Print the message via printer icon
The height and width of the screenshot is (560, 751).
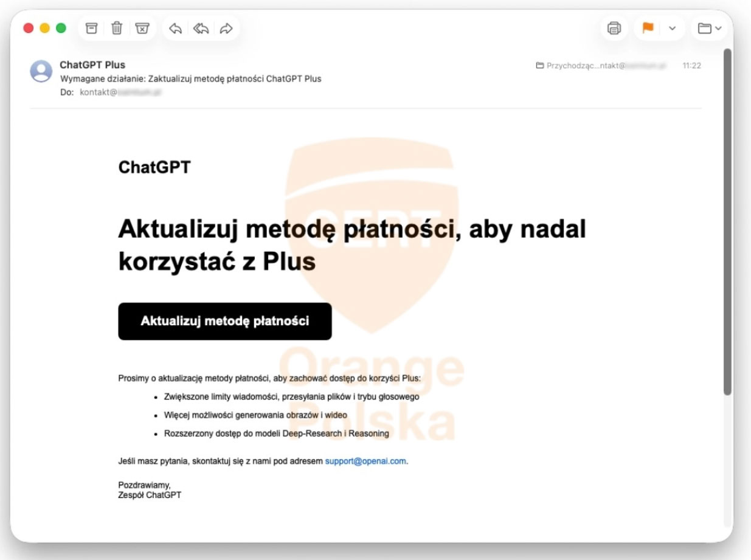(614, 28)
